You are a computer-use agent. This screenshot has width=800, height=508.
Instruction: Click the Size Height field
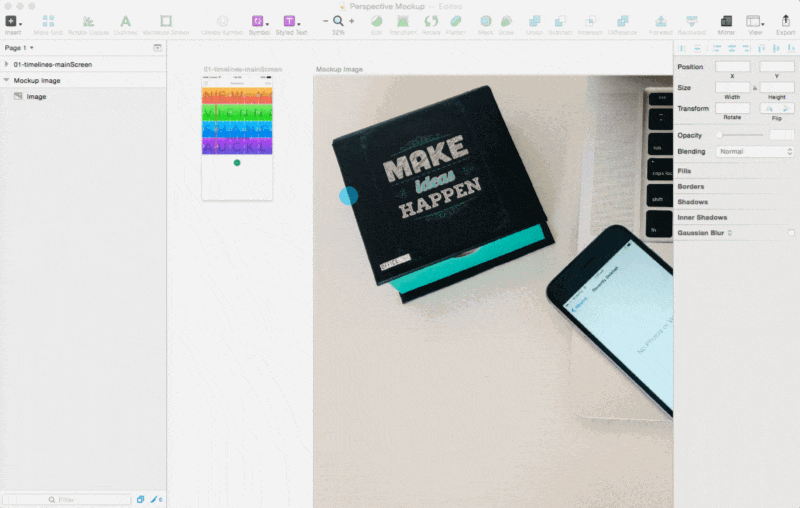(777, 88)
